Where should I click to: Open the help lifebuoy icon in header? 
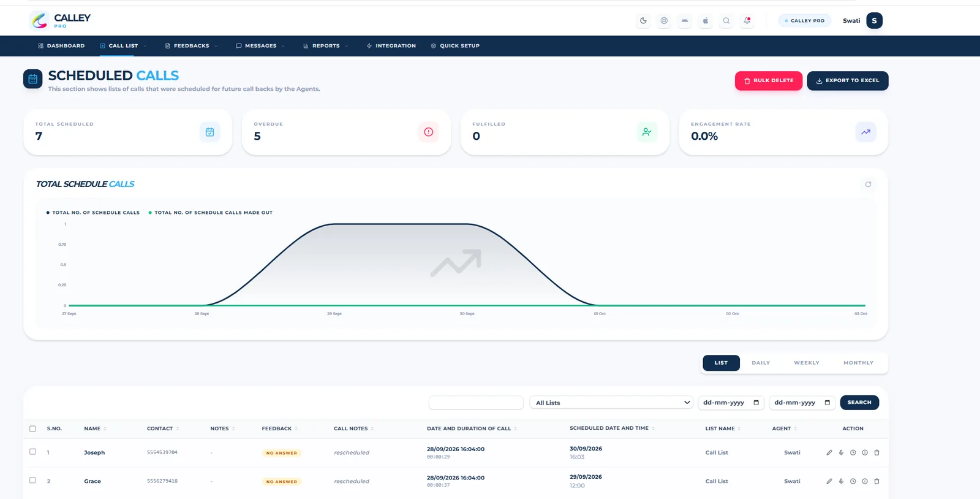coord(664,21)
